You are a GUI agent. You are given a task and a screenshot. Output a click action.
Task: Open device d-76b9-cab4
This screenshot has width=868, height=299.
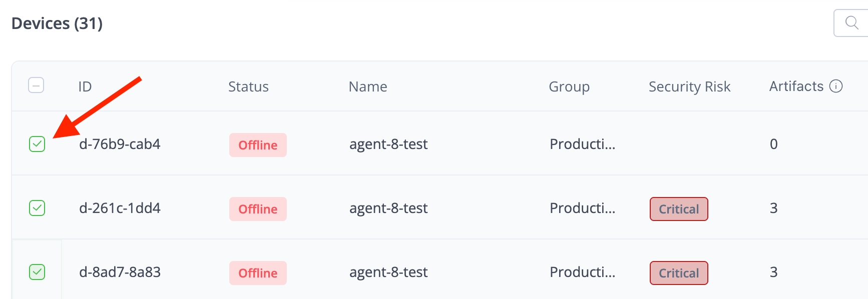(120, 144)
